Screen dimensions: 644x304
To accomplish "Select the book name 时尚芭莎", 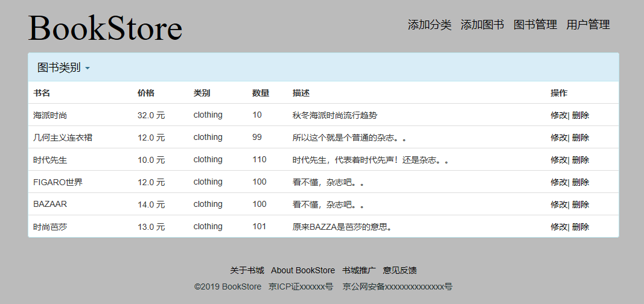I will point(50,226).
